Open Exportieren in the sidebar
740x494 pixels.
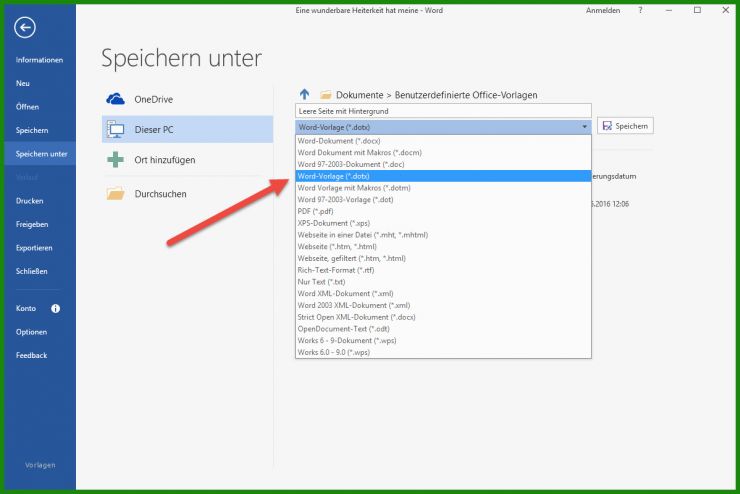(x=34, y=248)
